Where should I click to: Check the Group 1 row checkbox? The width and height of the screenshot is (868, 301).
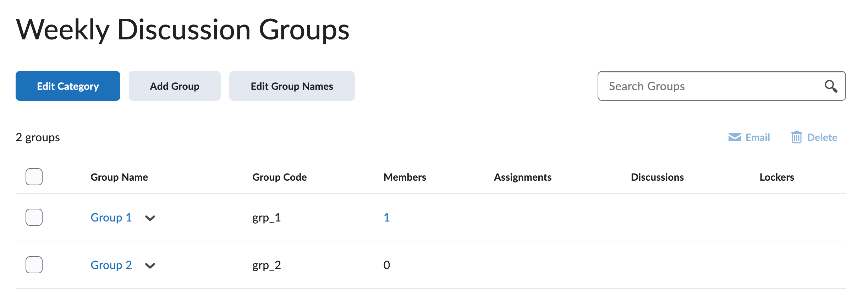(x=34, y=217)
